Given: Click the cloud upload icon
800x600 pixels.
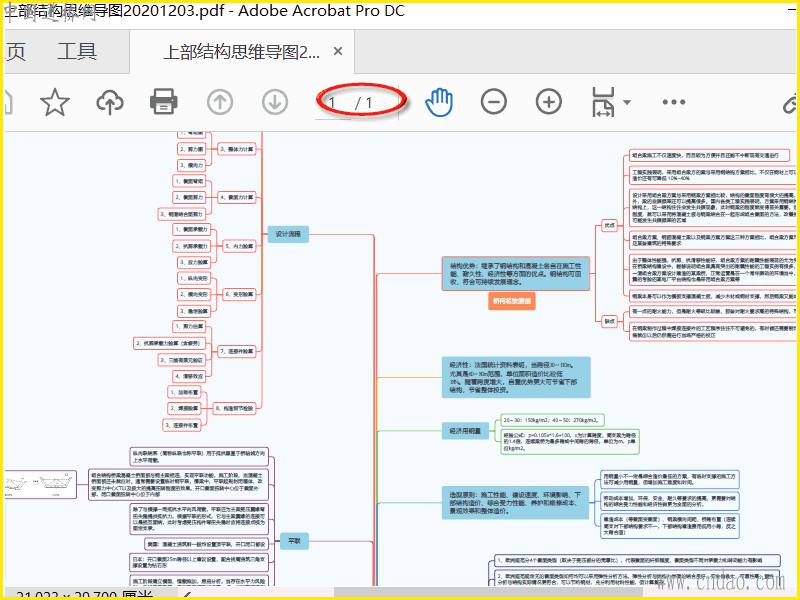Looking at the screenshot, I should click(x=110, y=102).
